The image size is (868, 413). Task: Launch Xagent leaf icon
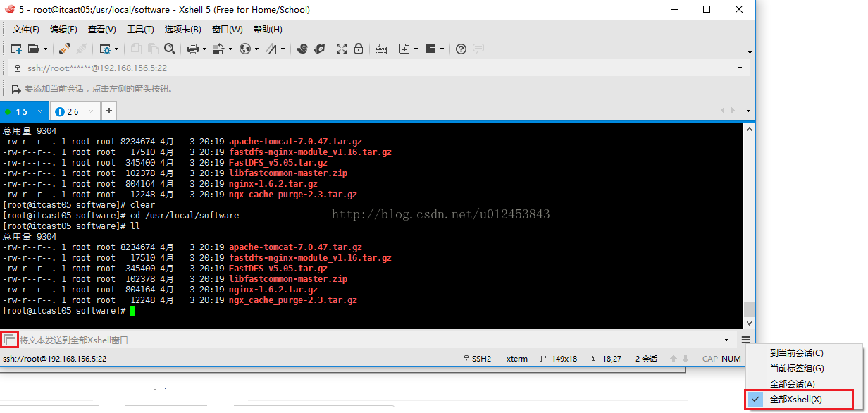[x=319, y=49]
